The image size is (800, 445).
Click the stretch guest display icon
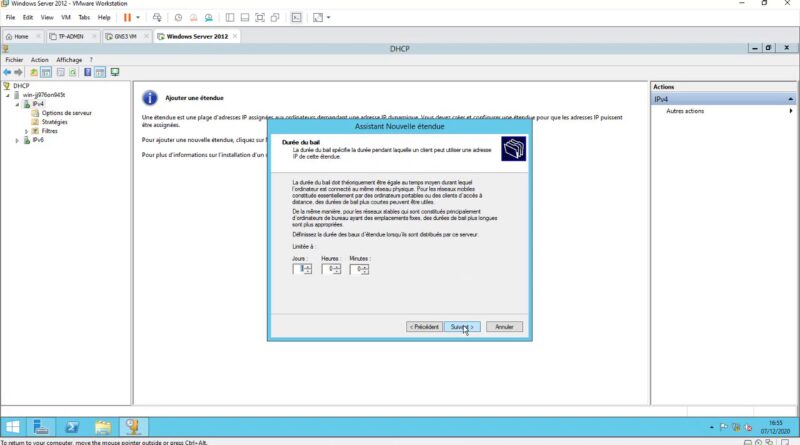coord(318,17)
